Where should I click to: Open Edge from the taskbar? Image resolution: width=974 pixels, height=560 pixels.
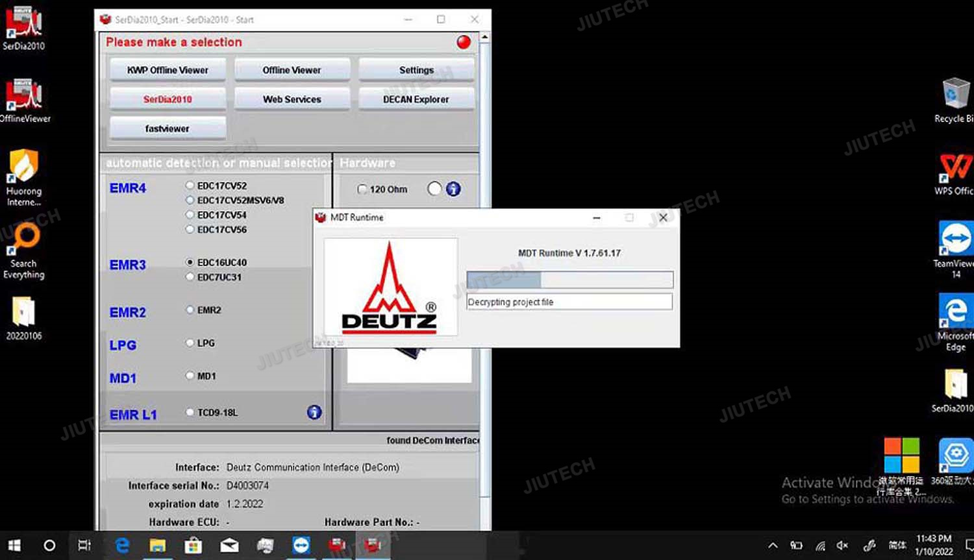(122, 546)
